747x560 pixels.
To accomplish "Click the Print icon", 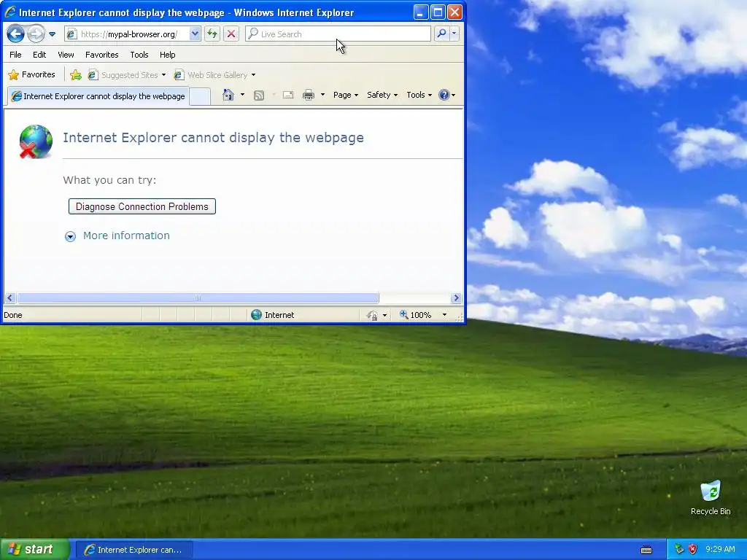I will tap(309, 95).
